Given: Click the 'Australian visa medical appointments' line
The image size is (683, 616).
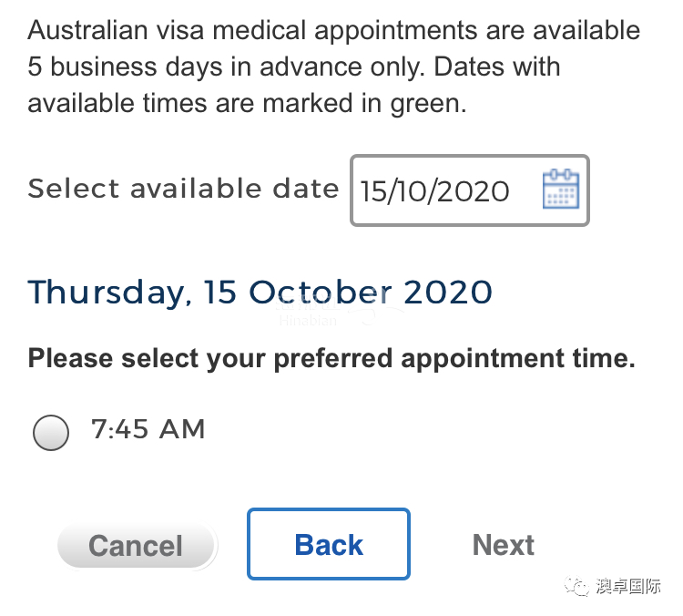Looking at the screenshot, I should click(x=333, y=31).
